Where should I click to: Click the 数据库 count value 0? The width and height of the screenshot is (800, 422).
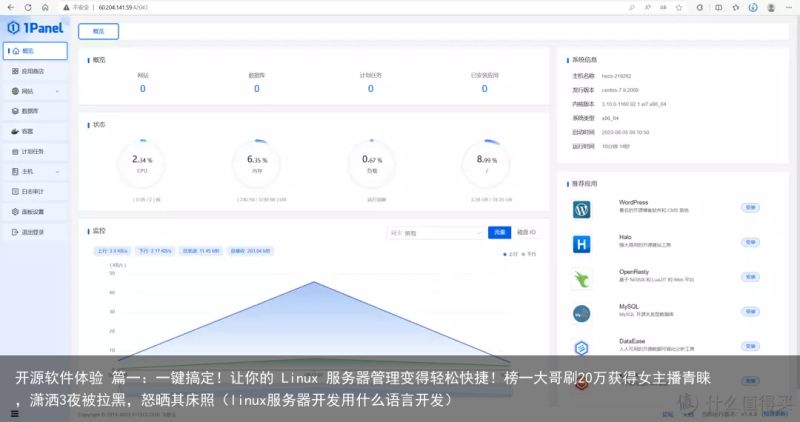tap(257, 89)
